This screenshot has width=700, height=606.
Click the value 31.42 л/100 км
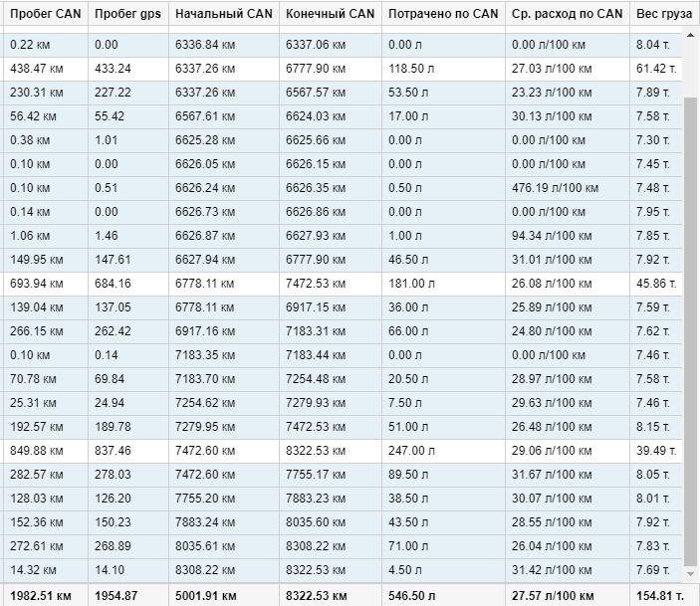552,570
